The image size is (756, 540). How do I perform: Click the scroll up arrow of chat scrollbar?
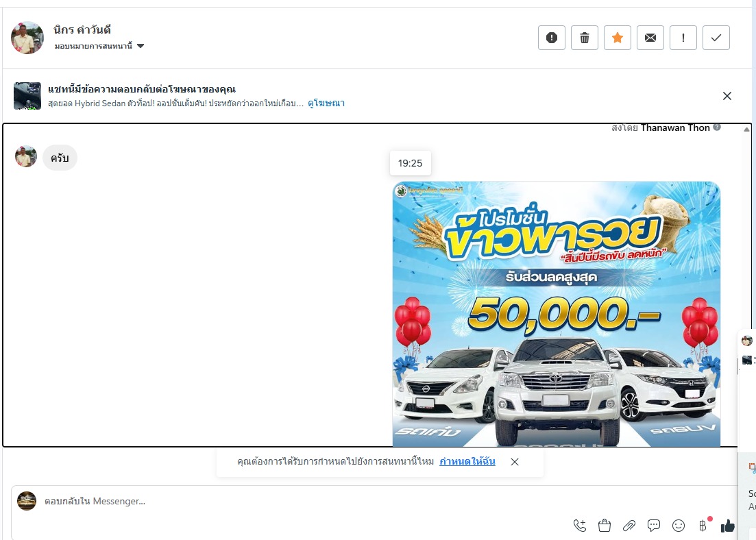(x=746, y=130)
